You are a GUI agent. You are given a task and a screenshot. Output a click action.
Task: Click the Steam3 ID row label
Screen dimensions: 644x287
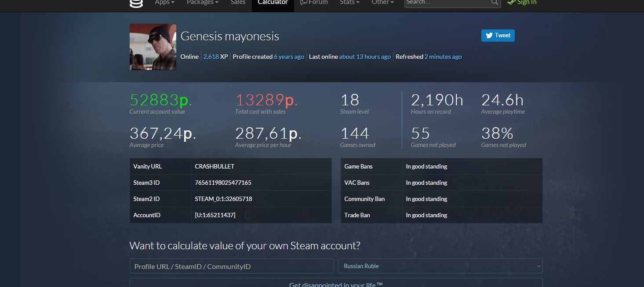pos(146,183)
